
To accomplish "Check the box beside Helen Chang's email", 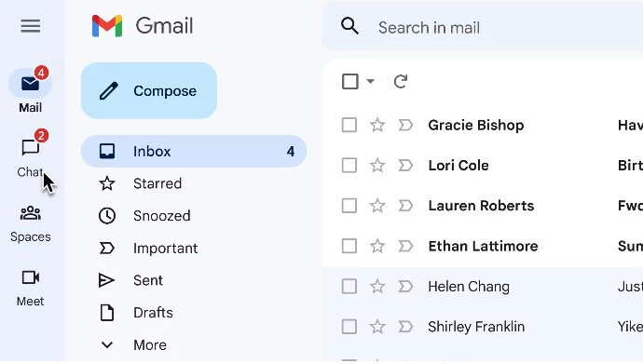I will click(349, 286).
